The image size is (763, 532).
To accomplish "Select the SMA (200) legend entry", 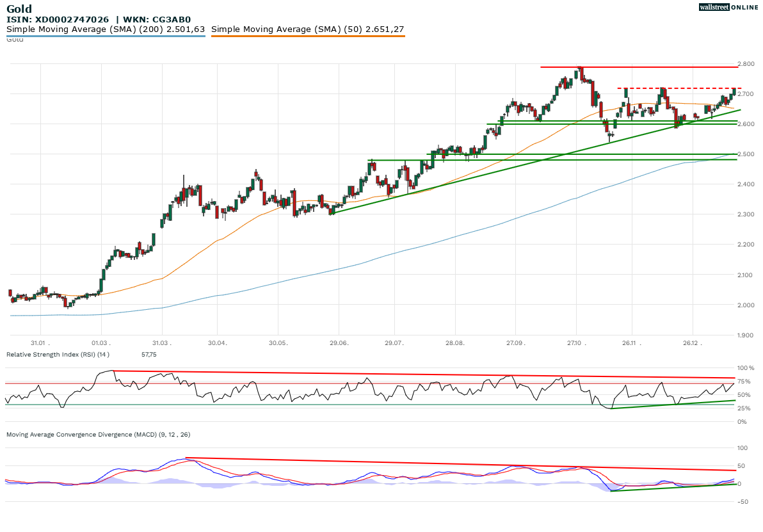I will pyautogui.click(x=106, y=29).
